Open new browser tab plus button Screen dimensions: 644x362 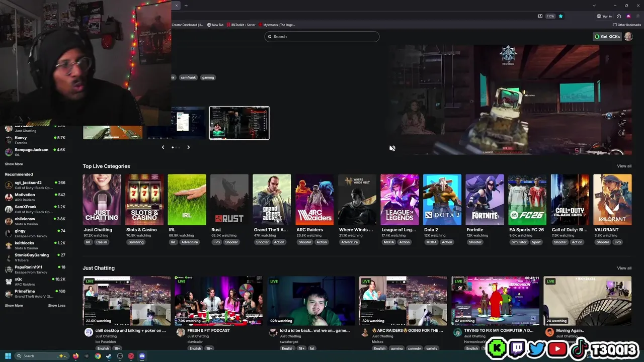pos(186,6)
